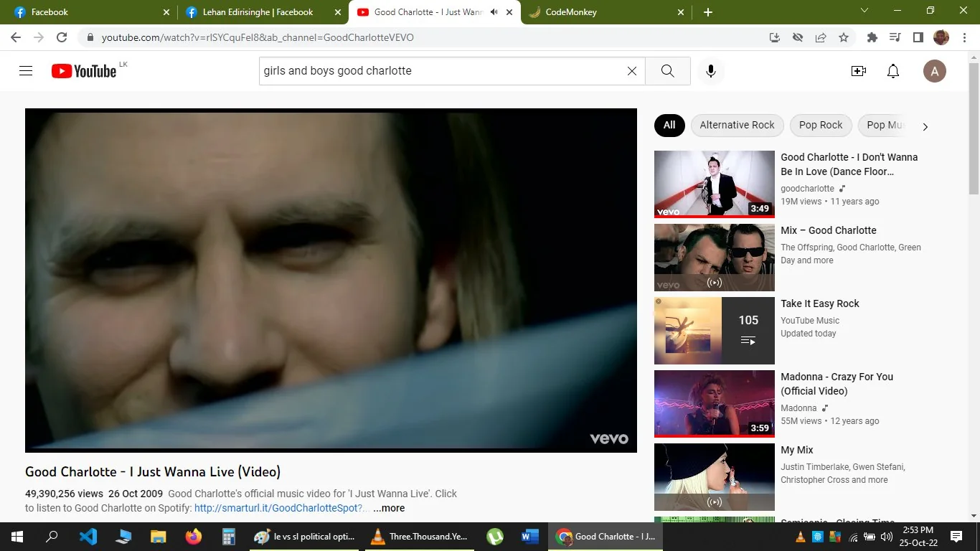Play I Don't Wanna Be In Love thumbnail
The image size is (980, 551).
pos(715,184)
